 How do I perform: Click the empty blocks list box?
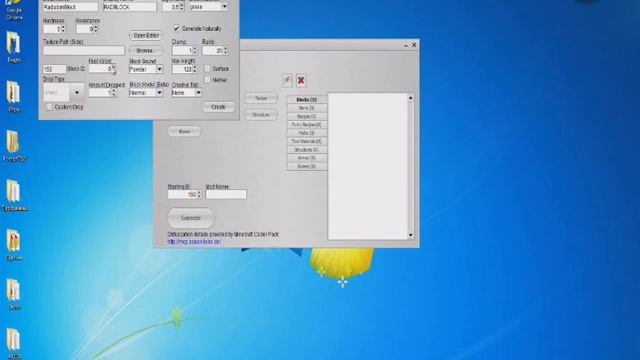pyautogui.click(x=368, y=166)
